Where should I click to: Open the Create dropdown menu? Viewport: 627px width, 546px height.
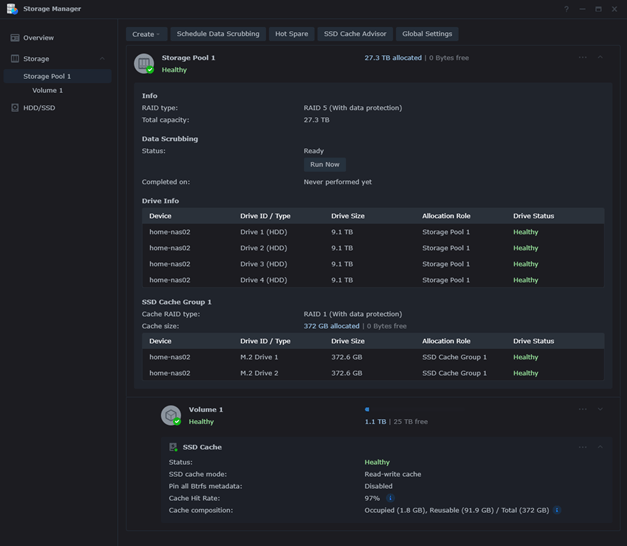146,34
